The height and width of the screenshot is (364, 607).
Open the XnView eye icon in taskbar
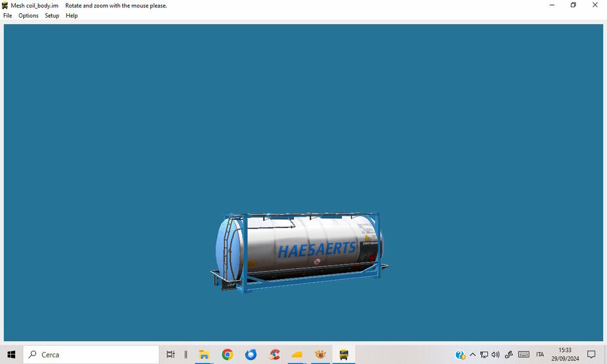click(320, 354)
